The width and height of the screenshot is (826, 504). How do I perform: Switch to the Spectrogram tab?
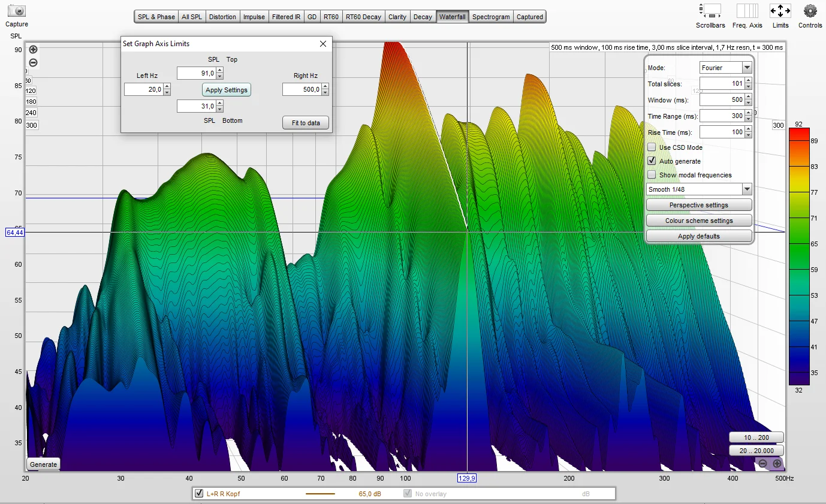491,17
